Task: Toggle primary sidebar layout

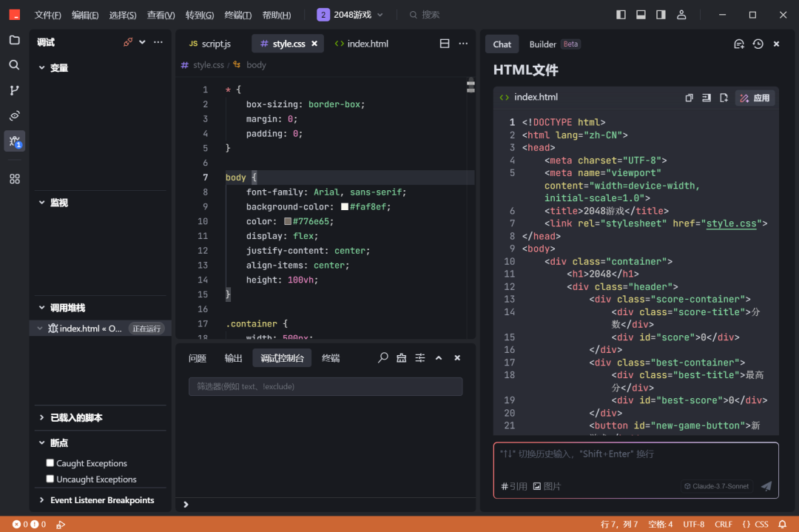Action: point(621,15)
